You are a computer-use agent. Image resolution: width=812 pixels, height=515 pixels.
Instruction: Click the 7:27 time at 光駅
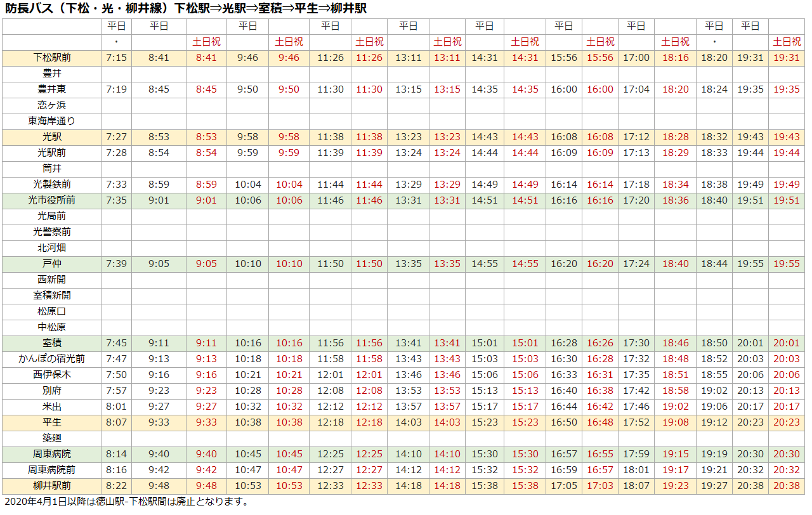pyautogui.click(x=117, y=137)
